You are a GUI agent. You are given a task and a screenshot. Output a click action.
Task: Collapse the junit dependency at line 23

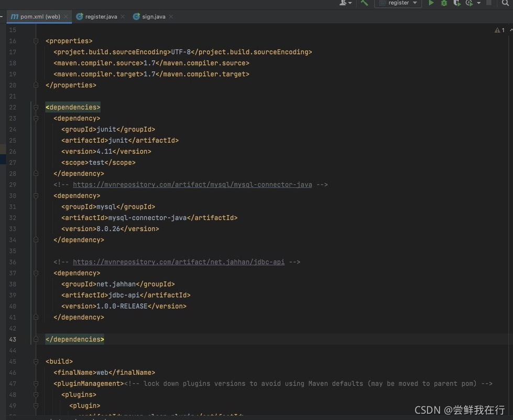(36, 119)
